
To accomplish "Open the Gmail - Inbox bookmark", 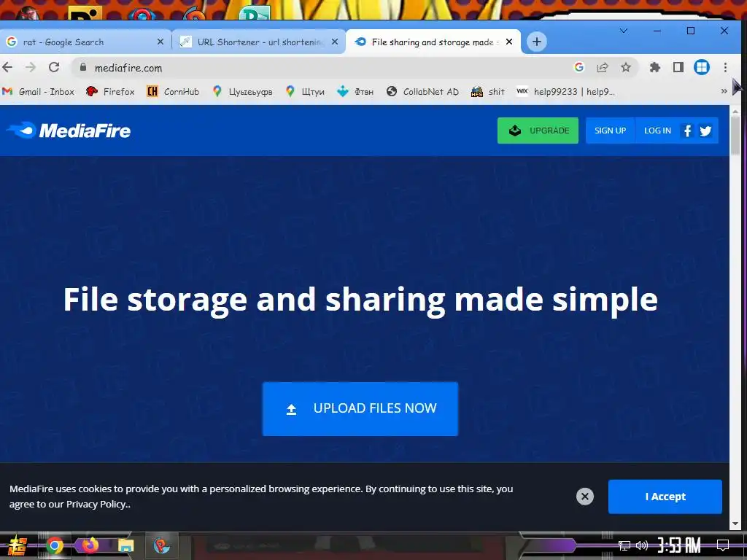I will coord(38,91).
